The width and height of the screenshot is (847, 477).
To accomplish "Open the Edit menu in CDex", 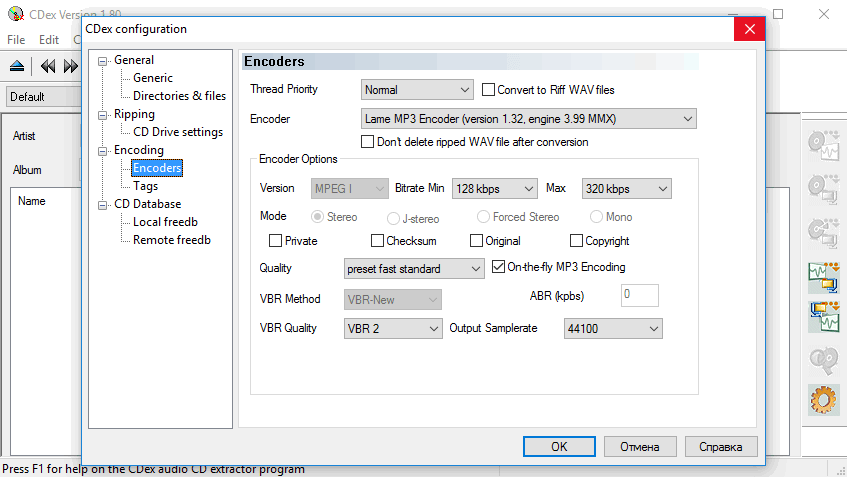I will coord(49,39).
